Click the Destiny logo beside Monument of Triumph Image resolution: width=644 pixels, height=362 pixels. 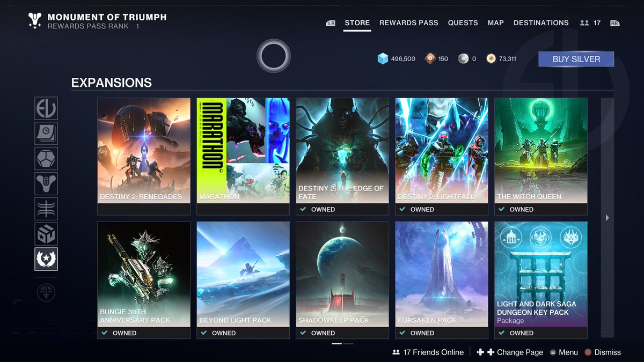(35, 21)
